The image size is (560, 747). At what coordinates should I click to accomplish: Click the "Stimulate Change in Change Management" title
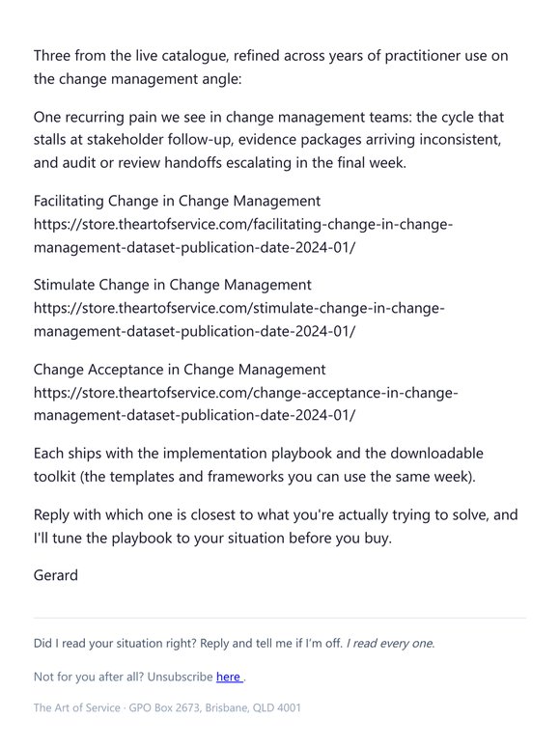(172, 285)
